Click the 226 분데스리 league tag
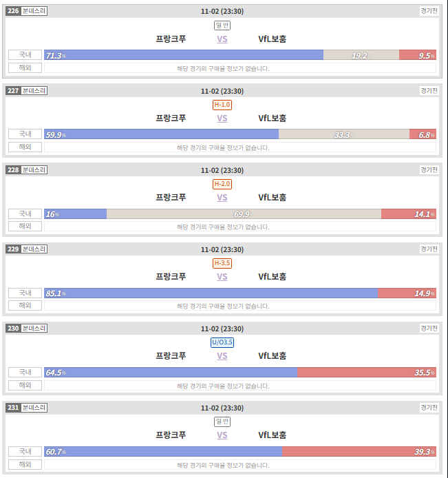 27,11
